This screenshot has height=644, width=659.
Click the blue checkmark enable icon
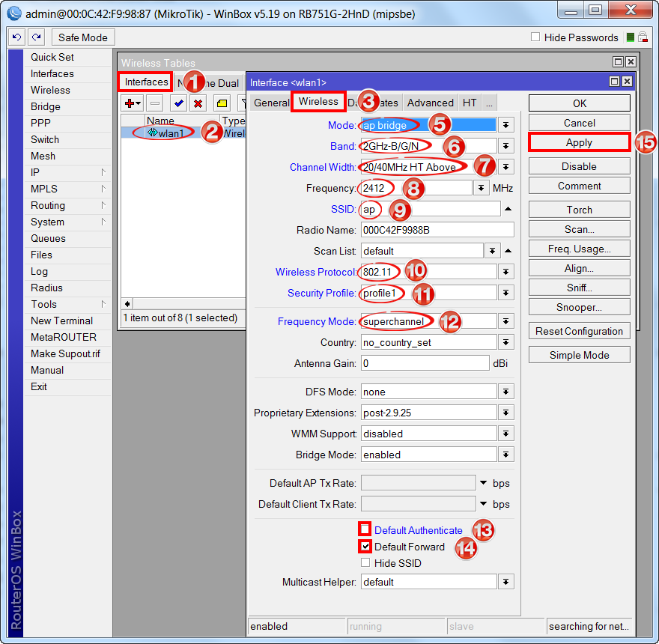click(178, 103)
